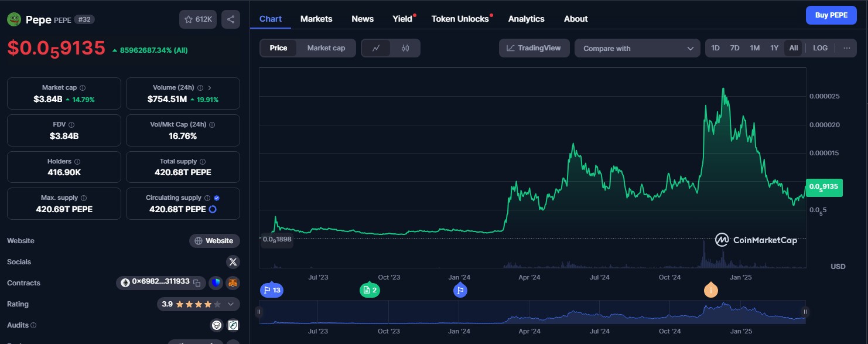Set chart range to 1D
This screenshot has height=344, width=868.
click(716, 48)
